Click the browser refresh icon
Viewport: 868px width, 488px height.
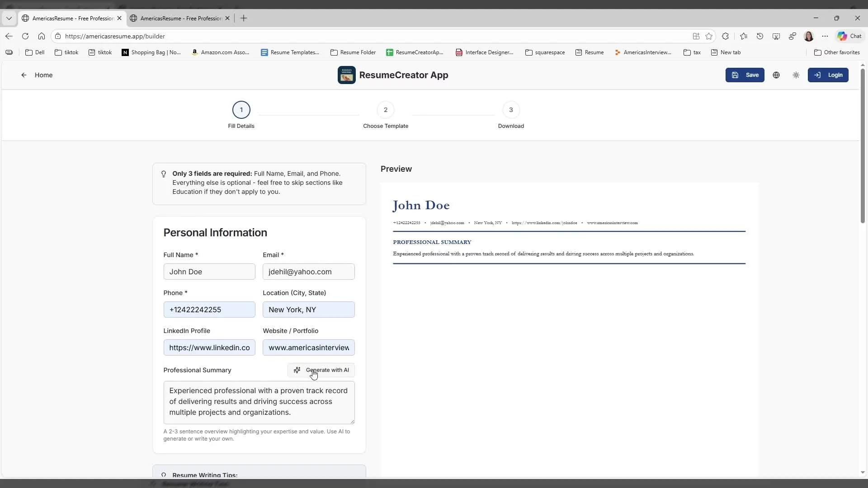[x=25, y=36]
